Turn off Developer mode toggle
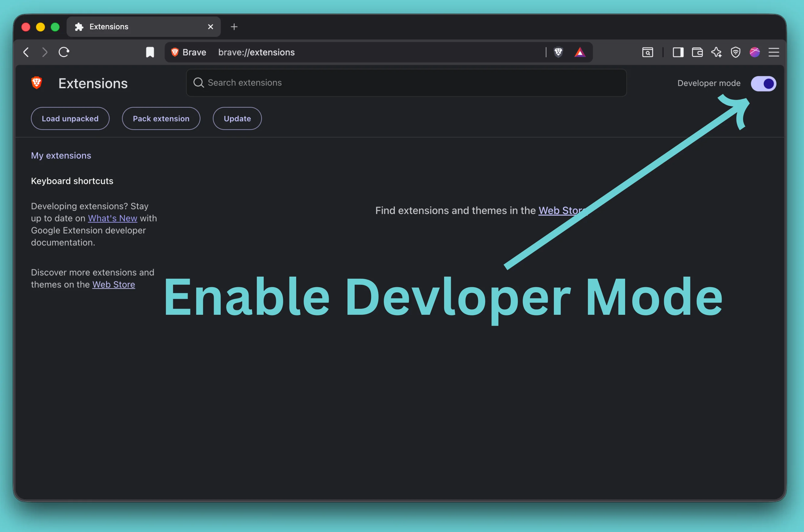The height and width of the screenshot is (532, 804). click(x=763, y=83)
